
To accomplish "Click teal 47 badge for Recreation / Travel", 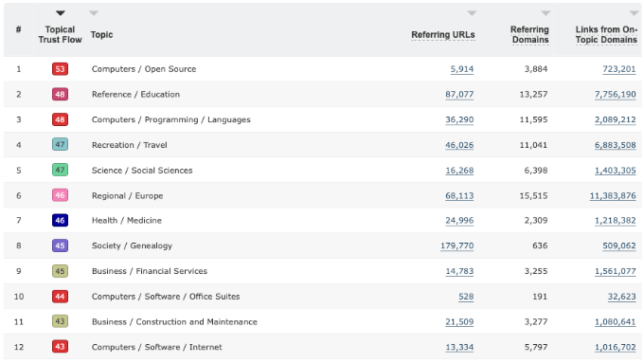I will point(60,145).
